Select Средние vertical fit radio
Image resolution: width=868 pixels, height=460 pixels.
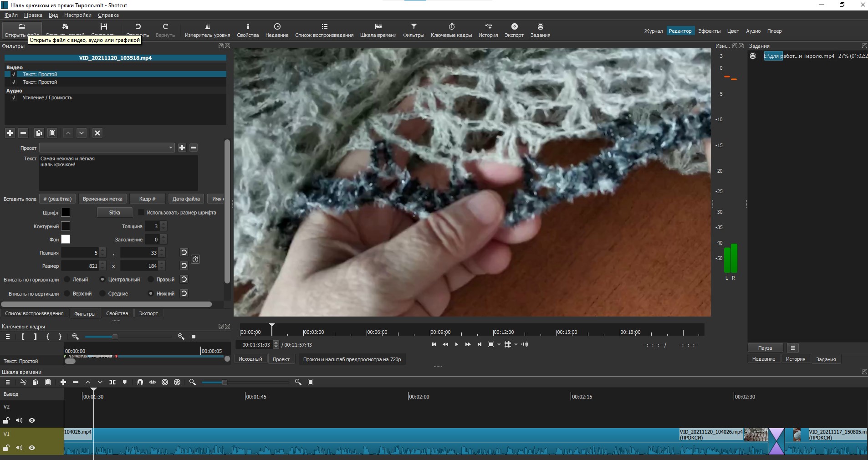(x=102, y=293)
